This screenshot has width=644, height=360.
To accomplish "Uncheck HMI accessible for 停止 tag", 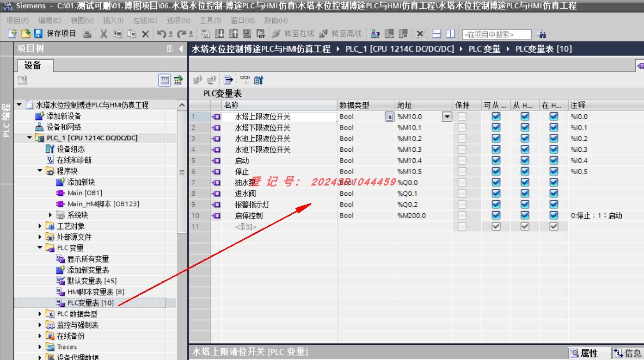I will [496, 172].
